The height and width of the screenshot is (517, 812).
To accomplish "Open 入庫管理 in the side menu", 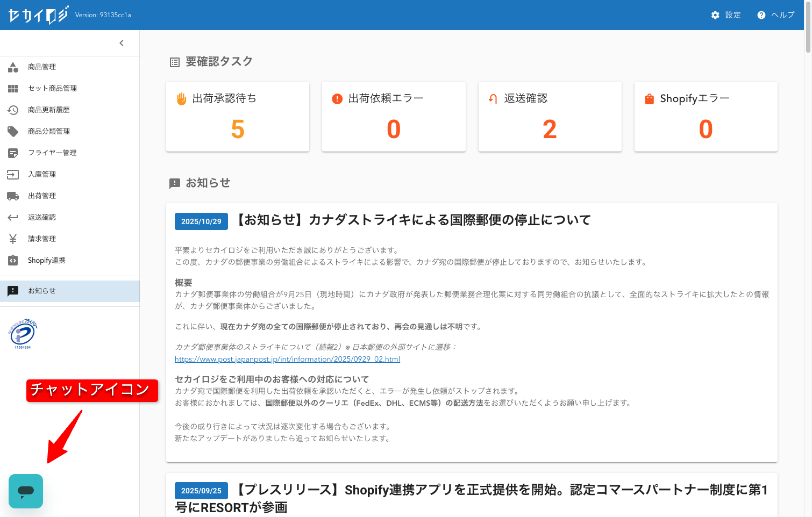I will (42, 175).
